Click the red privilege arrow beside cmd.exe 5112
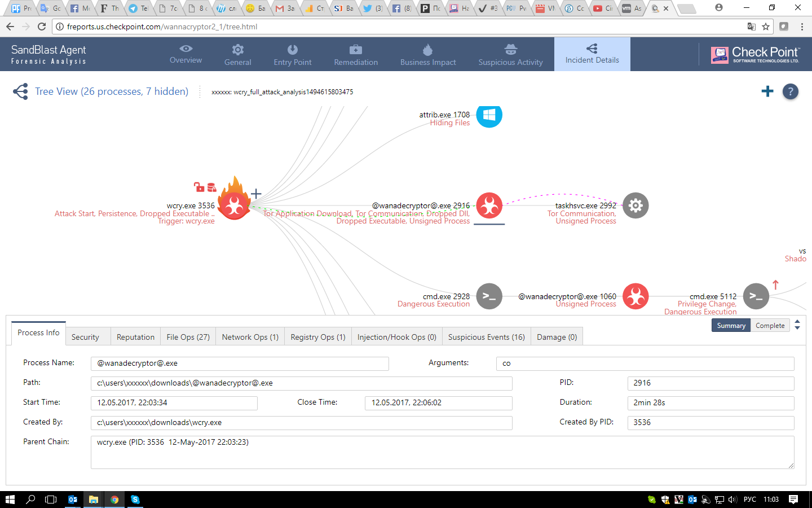Image resolution: width=812 pixels, height=508 pixels. tap(775, 285)
